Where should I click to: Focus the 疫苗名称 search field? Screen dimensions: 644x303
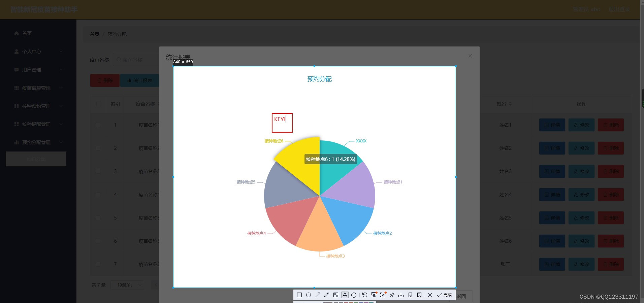(136, 60)
